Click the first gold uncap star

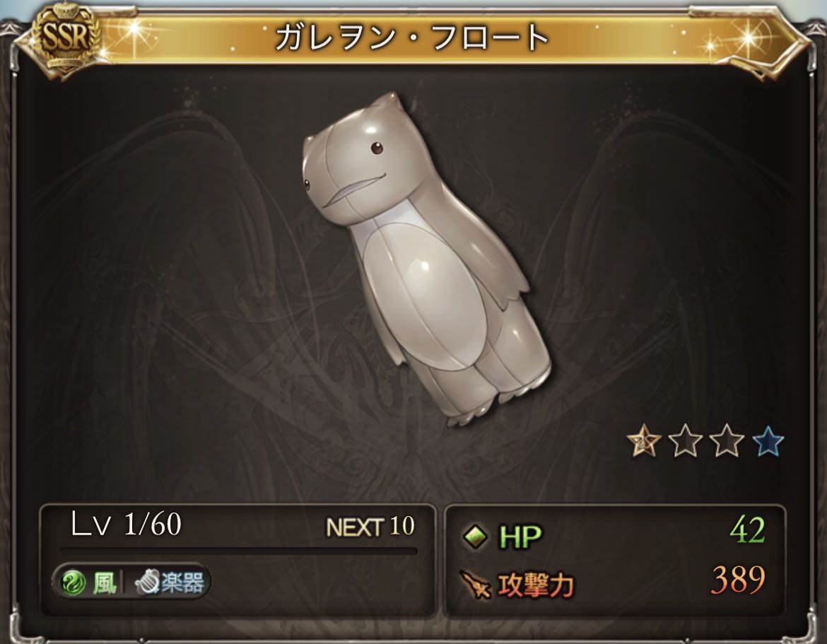(643, 441)
